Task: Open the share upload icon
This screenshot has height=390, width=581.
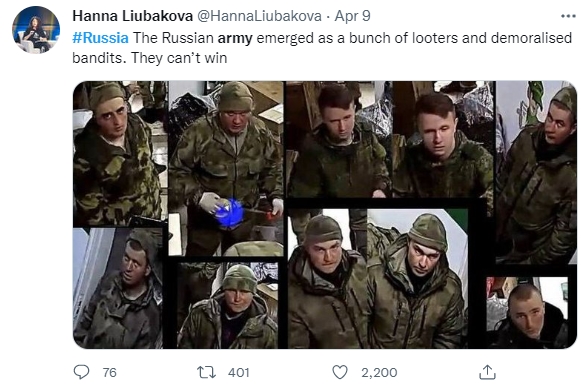Action: tap(487, 372)
